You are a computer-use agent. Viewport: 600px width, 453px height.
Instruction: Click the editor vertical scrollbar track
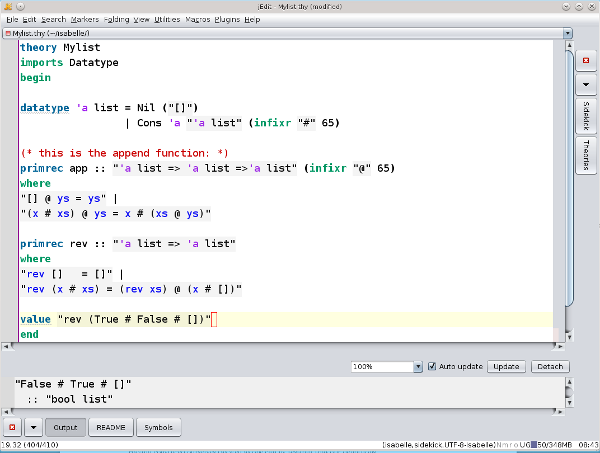(x=567, y=200)
